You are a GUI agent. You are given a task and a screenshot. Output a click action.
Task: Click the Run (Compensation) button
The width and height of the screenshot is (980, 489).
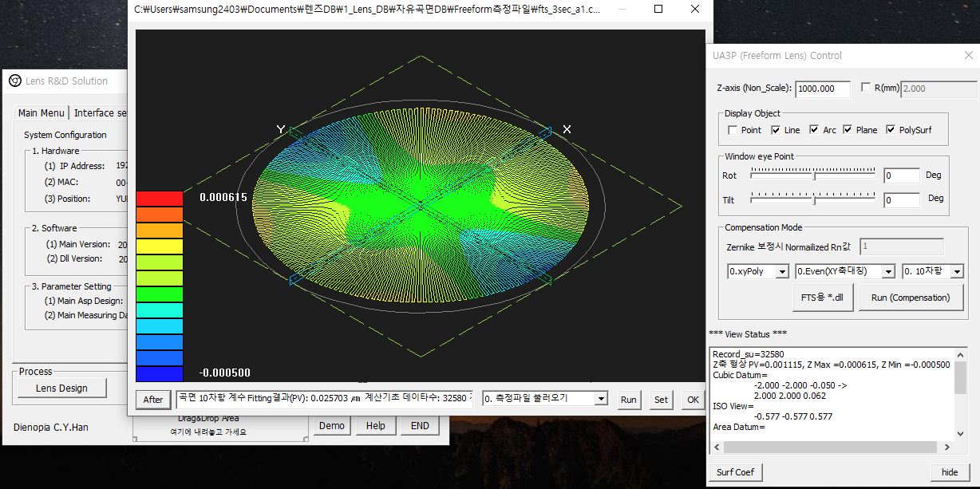911,298
